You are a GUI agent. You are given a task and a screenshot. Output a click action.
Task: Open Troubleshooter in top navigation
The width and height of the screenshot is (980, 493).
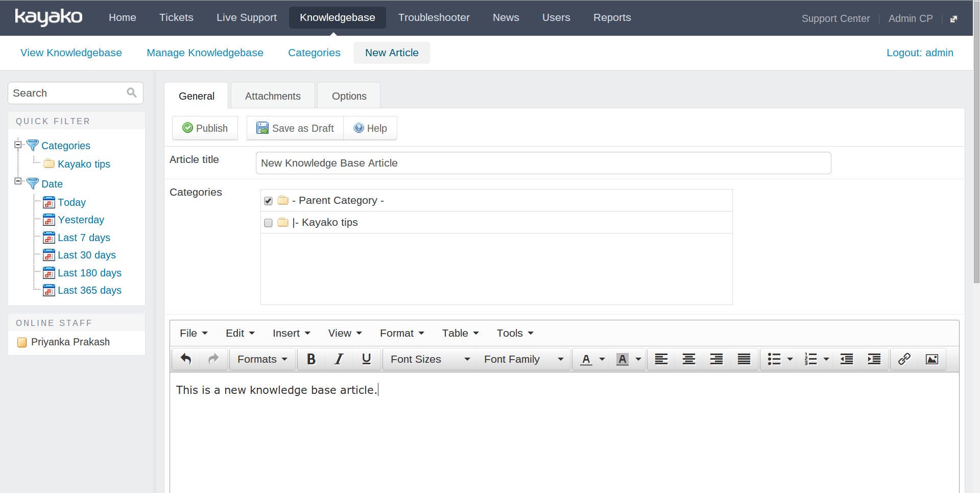tap(434, 17)
